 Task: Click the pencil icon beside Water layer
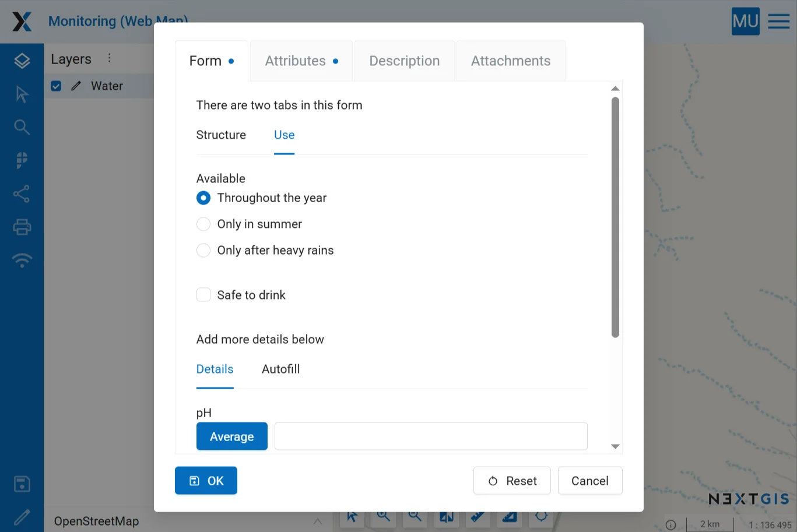(76, 86)
